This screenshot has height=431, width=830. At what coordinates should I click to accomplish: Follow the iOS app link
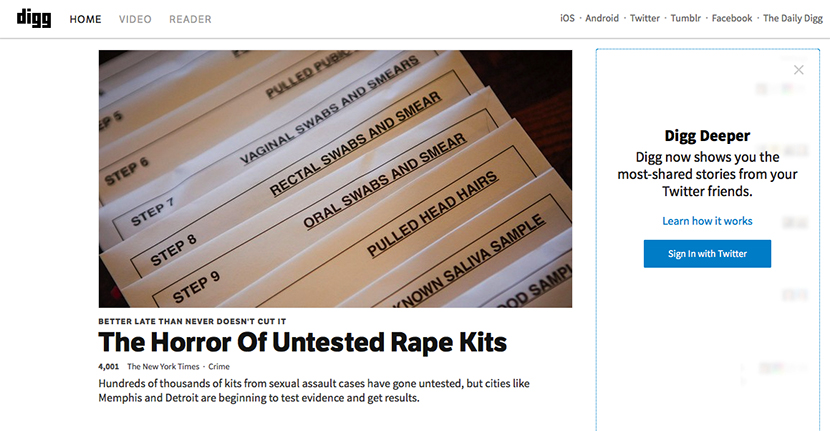coord(567,18)
